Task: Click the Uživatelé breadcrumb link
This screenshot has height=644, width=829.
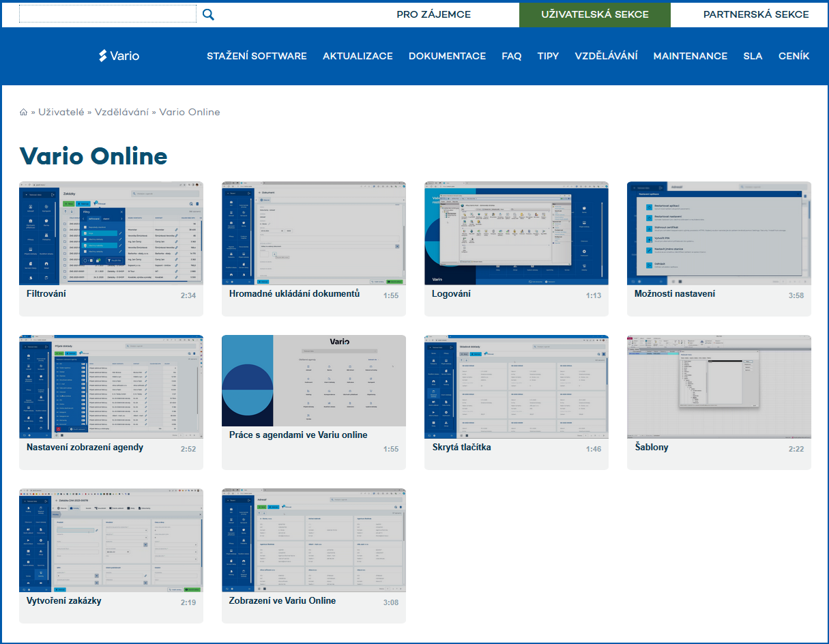Action: click(61, 112)
